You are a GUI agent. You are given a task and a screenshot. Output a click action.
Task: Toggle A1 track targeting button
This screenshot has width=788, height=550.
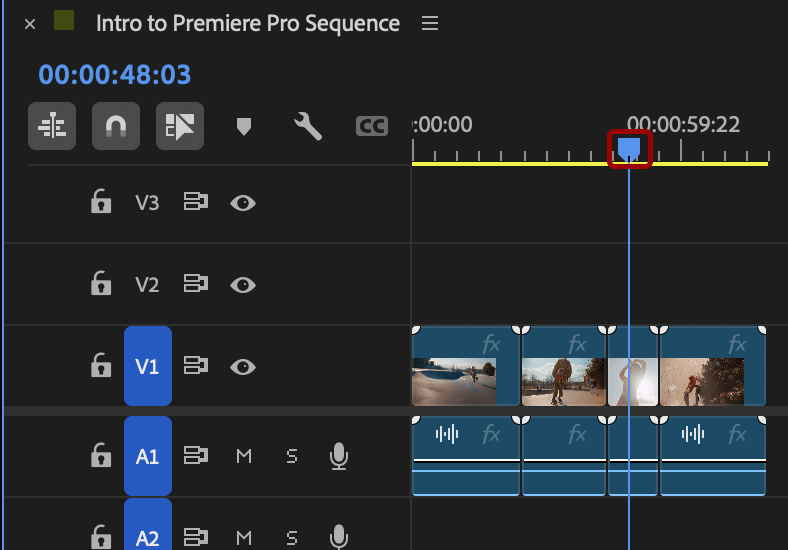(x=148, y=456)
